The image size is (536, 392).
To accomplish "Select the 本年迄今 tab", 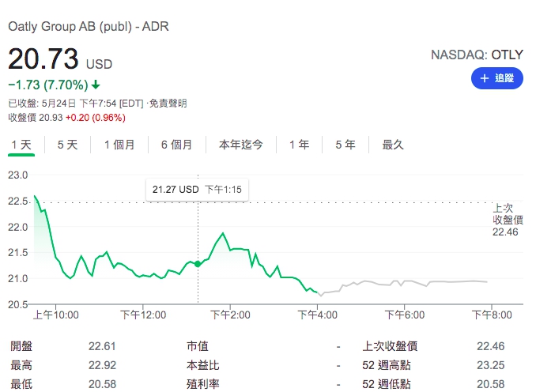I will point(241,145).
